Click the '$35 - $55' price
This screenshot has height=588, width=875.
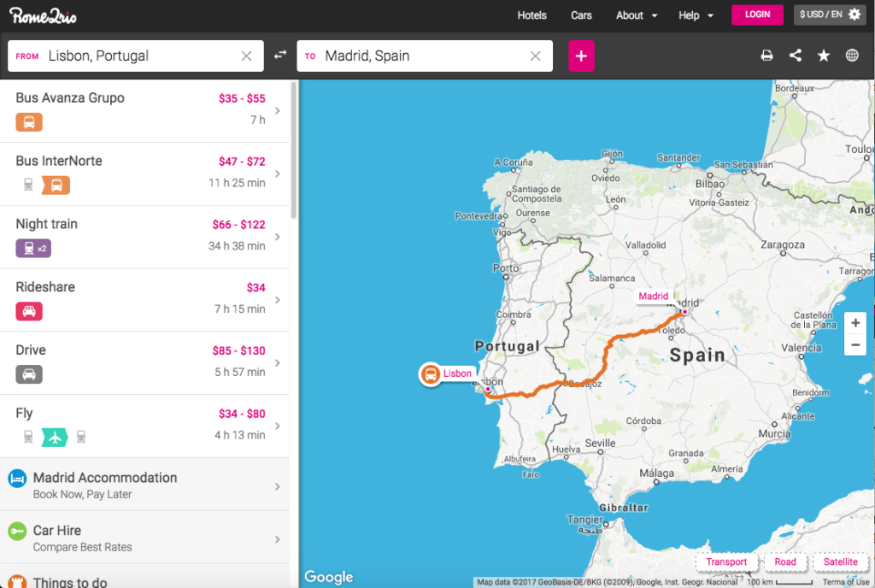tap(242, 98)
